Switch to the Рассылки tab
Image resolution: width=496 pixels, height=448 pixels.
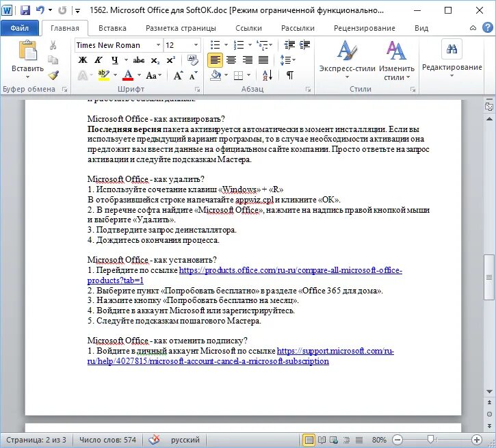tap(298, 28)
